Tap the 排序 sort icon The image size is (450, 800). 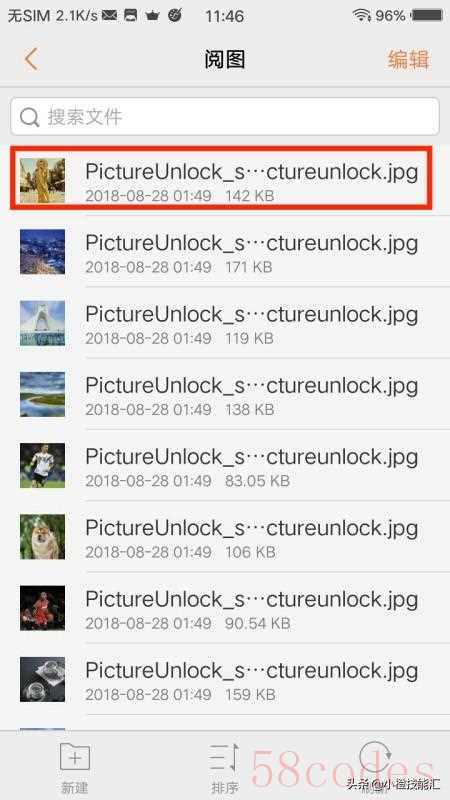(x=224, y=759)
